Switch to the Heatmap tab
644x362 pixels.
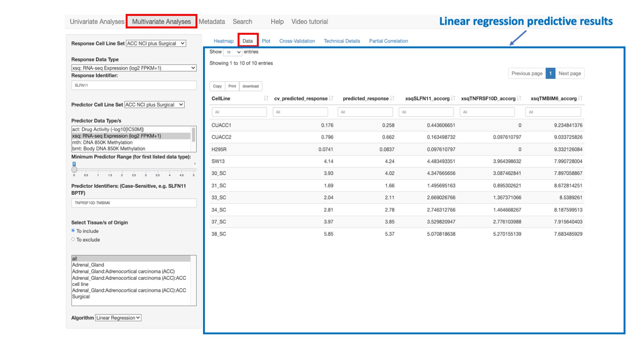coord(224,41)
